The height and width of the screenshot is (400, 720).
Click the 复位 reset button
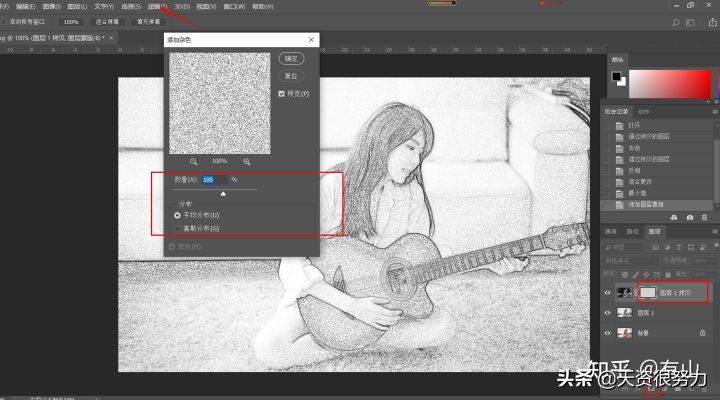(x=289, y=75)
